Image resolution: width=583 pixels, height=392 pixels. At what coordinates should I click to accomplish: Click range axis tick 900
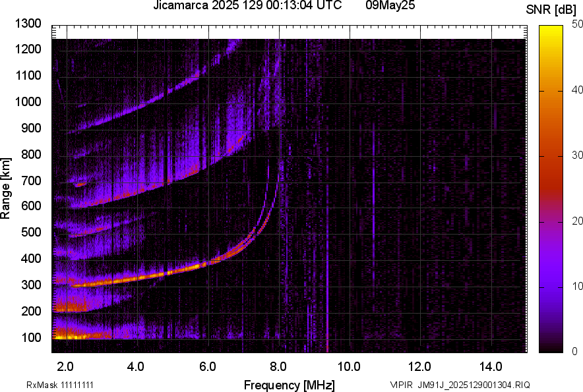(x=31, y=128)
